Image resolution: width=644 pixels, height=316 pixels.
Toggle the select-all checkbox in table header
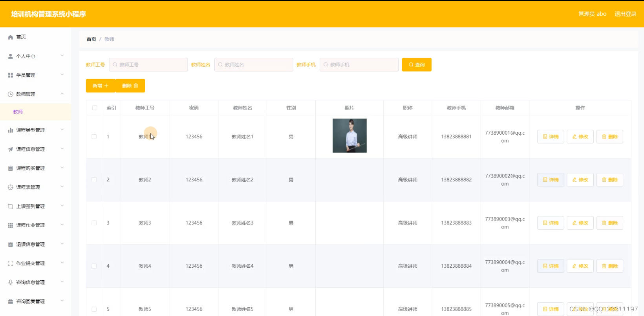(x=95, y=108)
